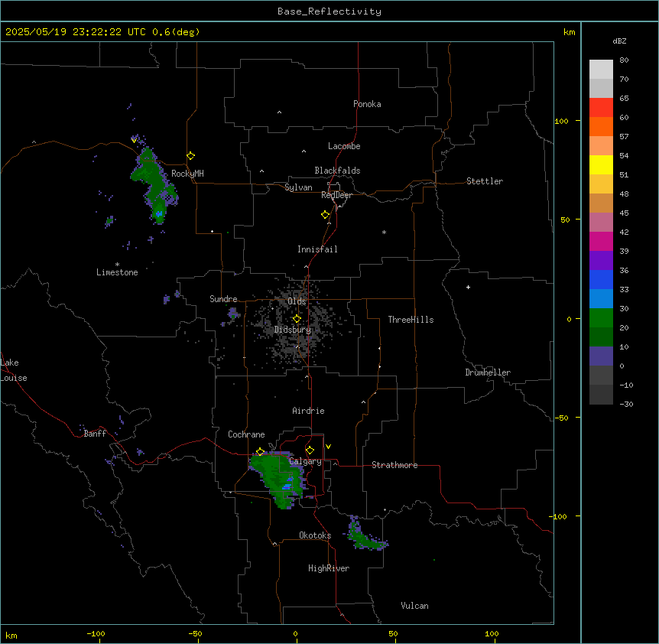This screenshot has height=644, width=659.
Task: Click the 0 dBZ purple legend swatch
Action: pyautogui.click(x=601, y=356)
